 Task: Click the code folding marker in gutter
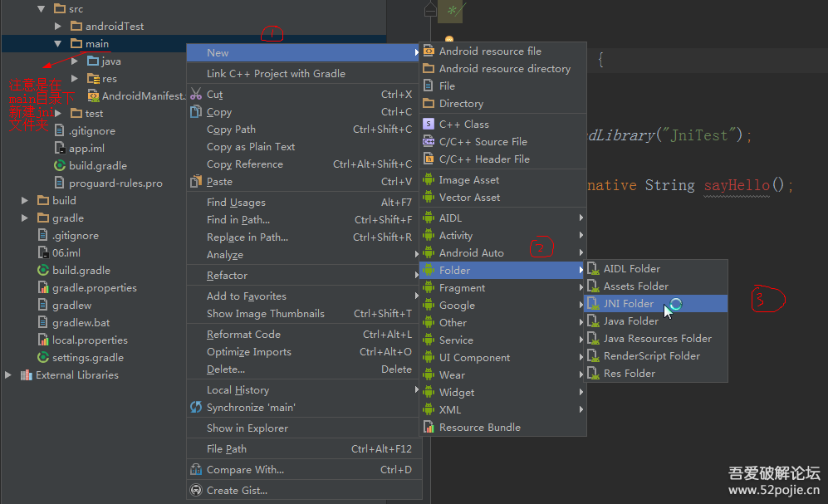(430, 9)
